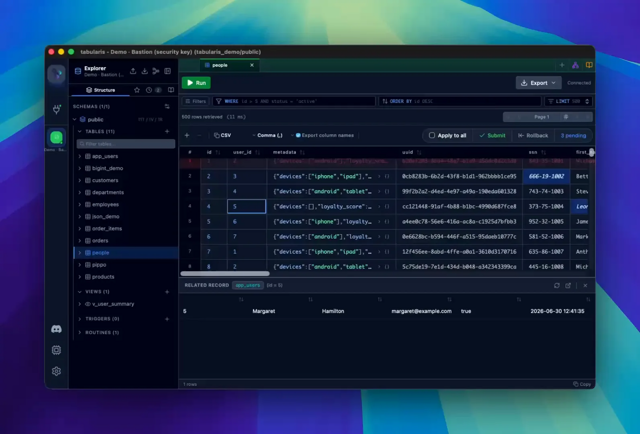Open related record in new tab icon

coord(568,285)
